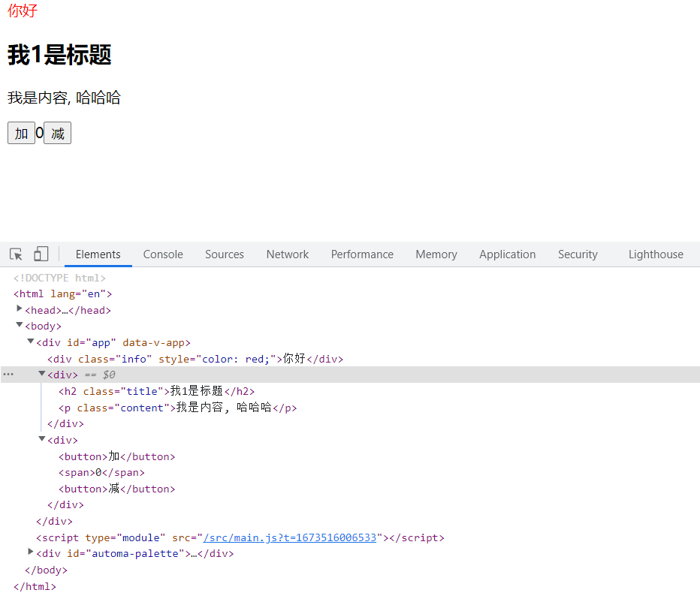Select the Security tab
Image resolution: width=700 pixels, height=608 pixels.
click(x=578, y=254)
